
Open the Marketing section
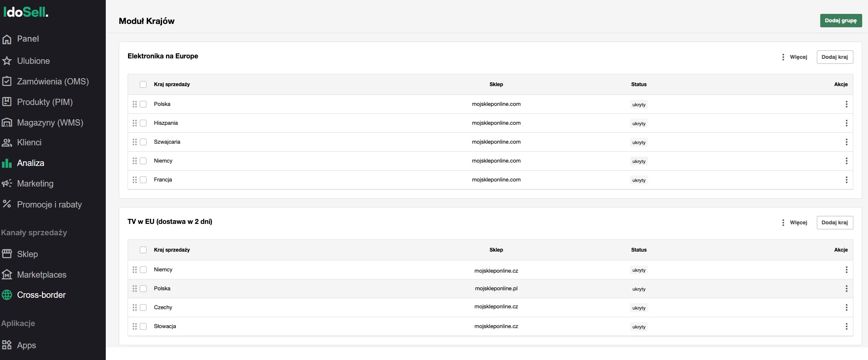coord(35,184)
